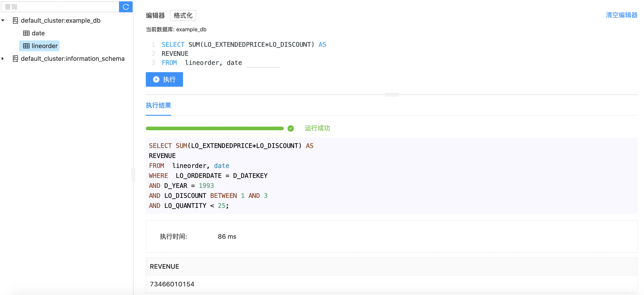
Task: Click the 编辑器 heading label
Action: coord(155,15)
